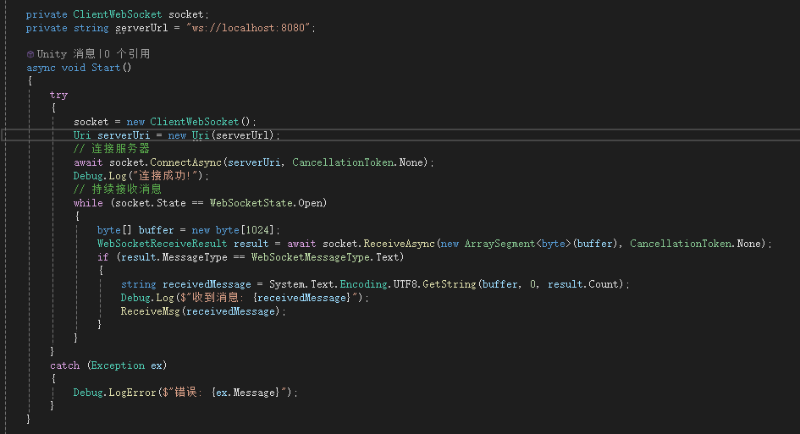Image resolution: width=800 pixels, height=434 pixels.
Task: Click the Encoding class name
Action: (364, 284)
